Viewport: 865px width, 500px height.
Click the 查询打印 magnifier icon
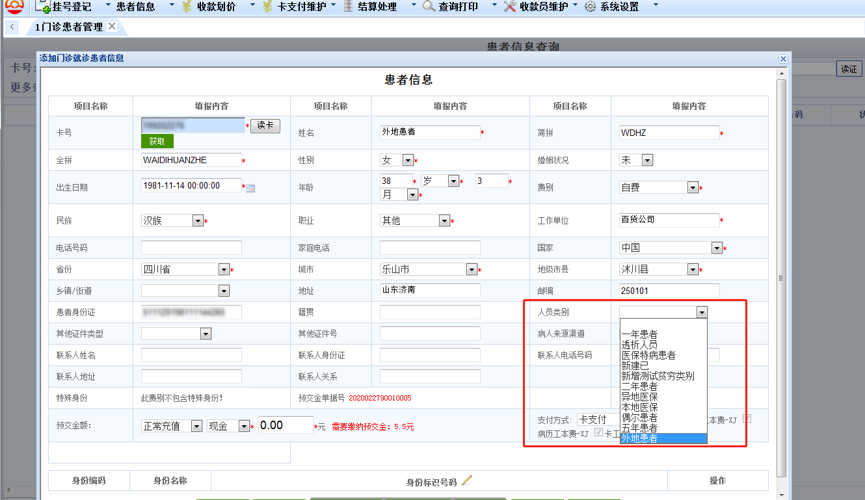click(x=429, y=6)
